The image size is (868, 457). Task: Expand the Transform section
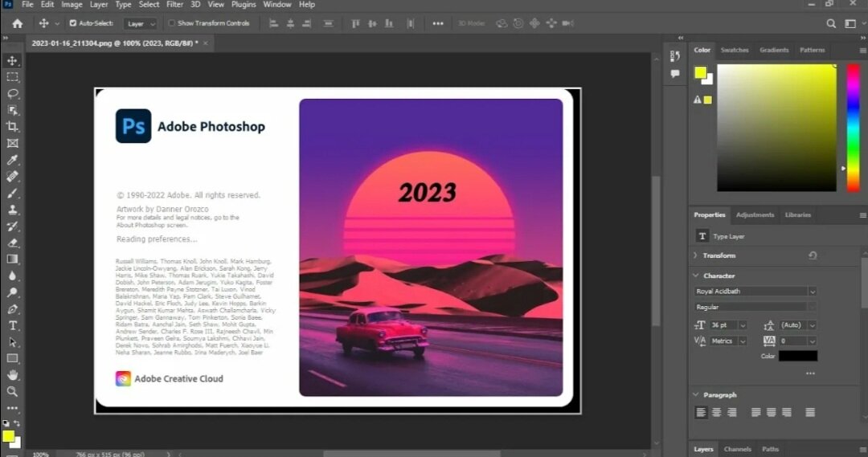(696, 255)
